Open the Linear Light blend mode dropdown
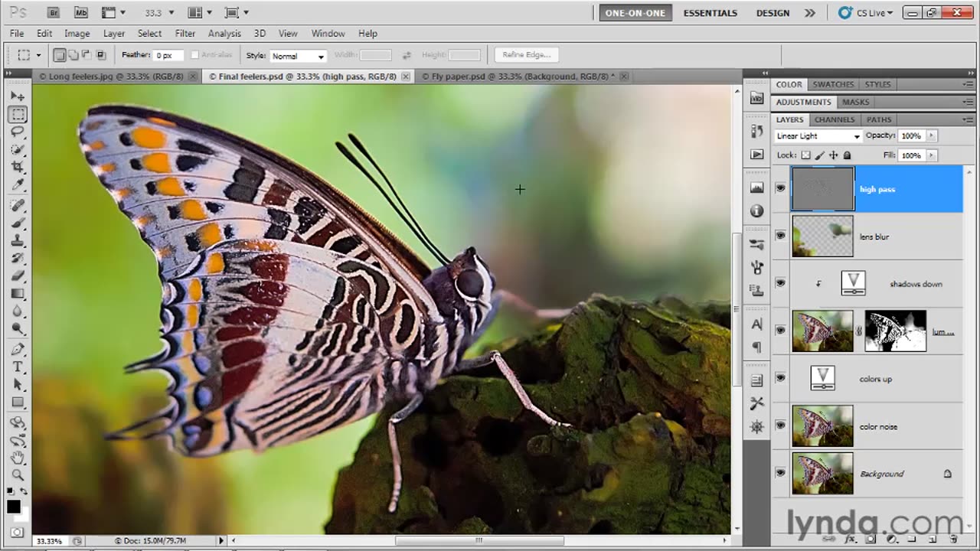980x551 pixels. coord(818,136)
